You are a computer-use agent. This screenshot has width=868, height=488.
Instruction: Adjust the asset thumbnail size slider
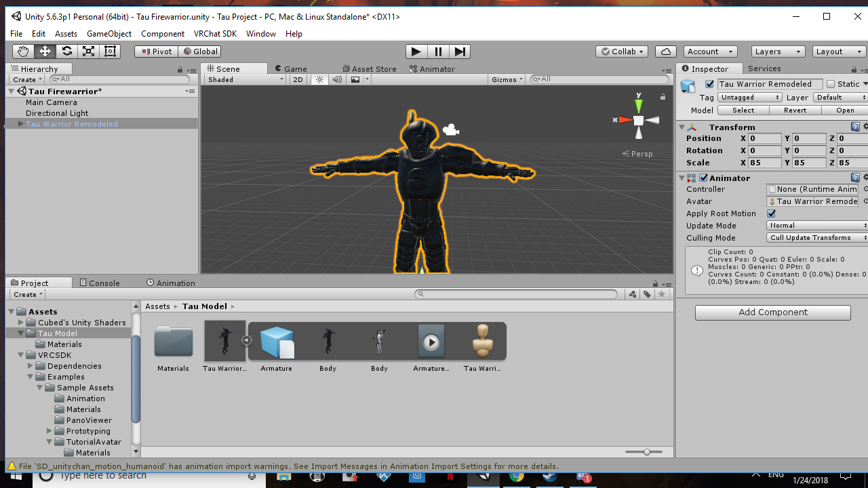[x=647, y=451]
